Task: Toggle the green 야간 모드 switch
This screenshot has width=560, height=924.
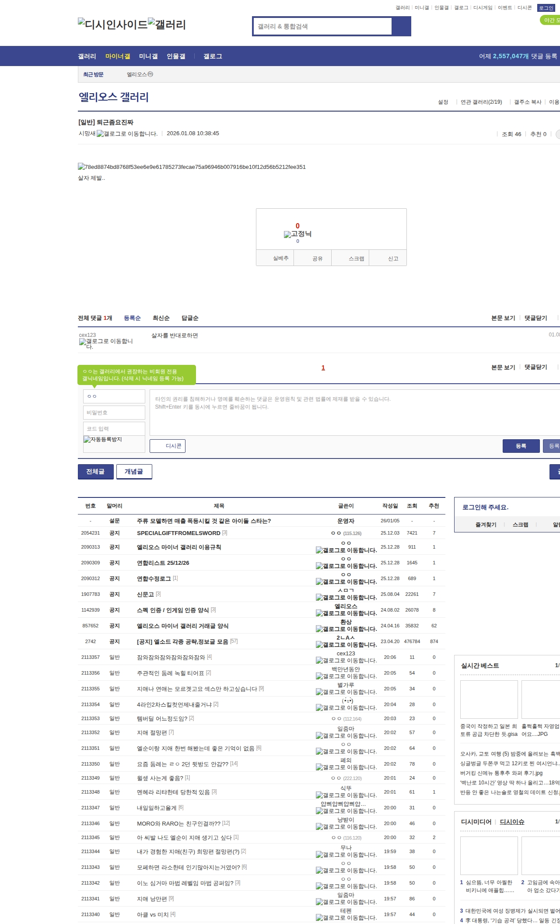Action: (x=550, y=20)
